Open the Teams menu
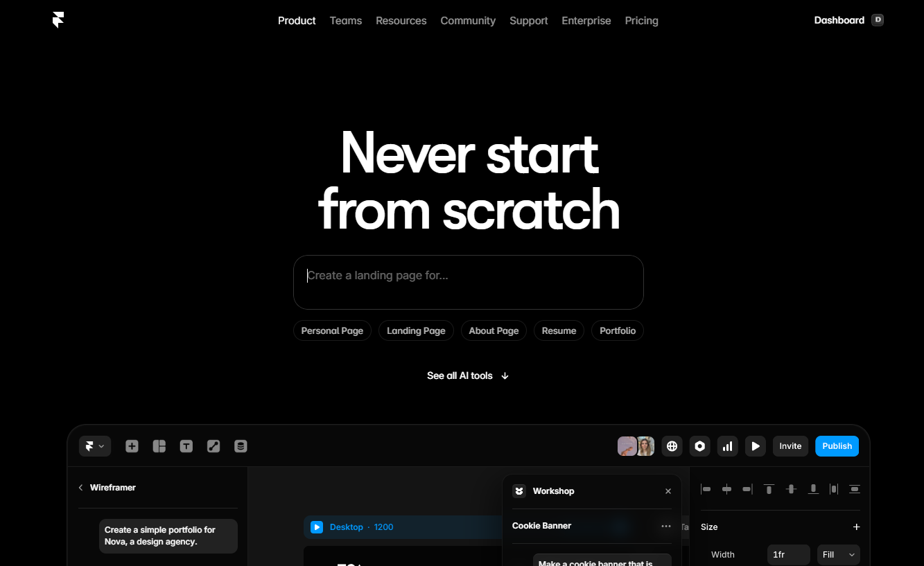The width and height of the screenshot is (924, 566). (x=346, y=21)
